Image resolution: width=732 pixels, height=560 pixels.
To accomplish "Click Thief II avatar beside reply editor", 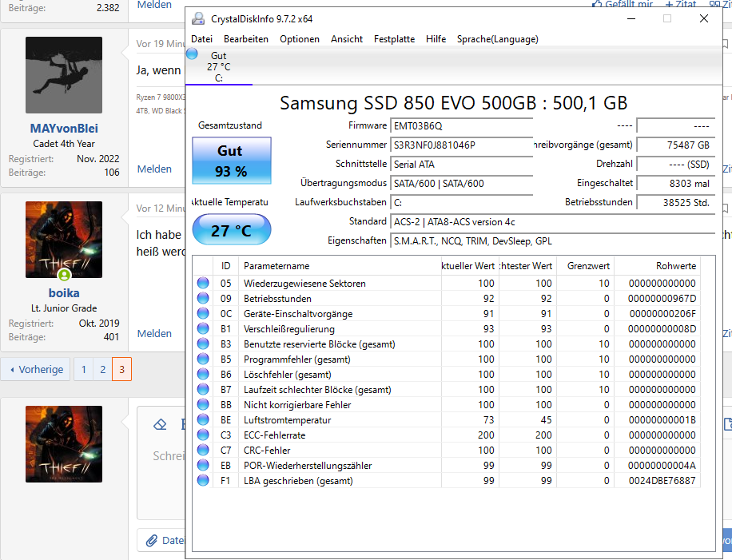I will pyautogui.click(x=64, y=444).
